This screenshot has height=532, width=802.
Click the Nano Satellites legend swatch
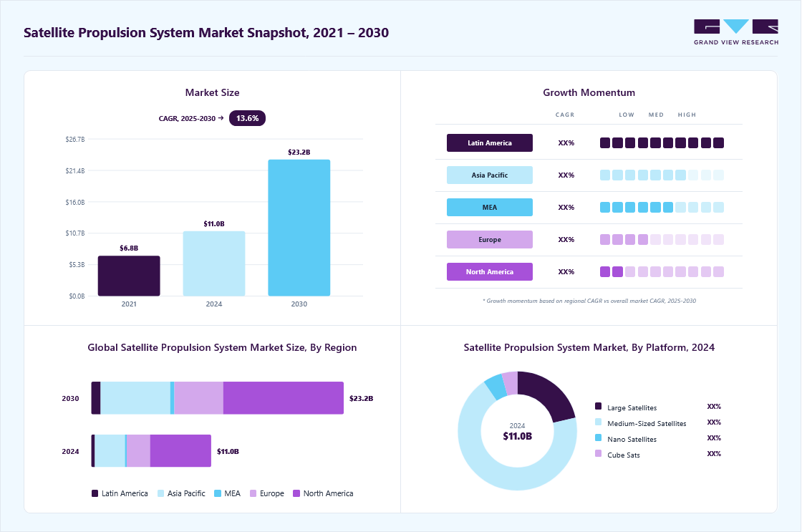coord(598,437)
